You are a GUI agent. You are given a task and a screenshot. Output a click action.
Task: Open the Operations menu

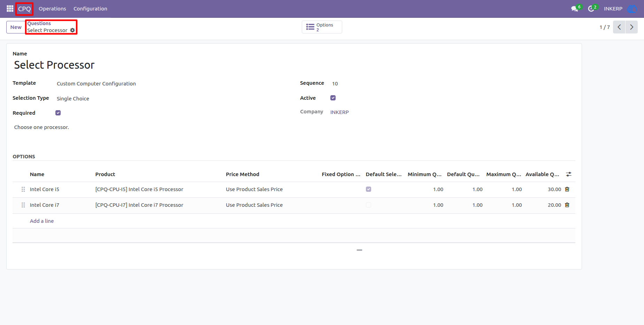coord(52,9)
